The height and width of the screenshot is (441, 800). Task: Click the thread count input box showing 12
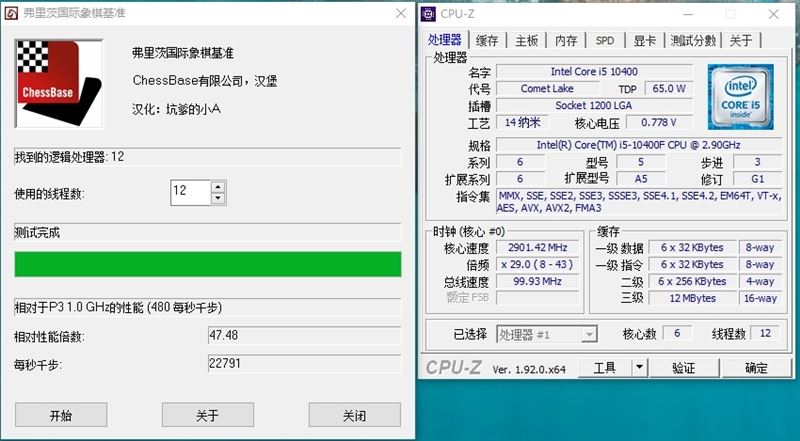pyautogui.click(x=191, y=192)
